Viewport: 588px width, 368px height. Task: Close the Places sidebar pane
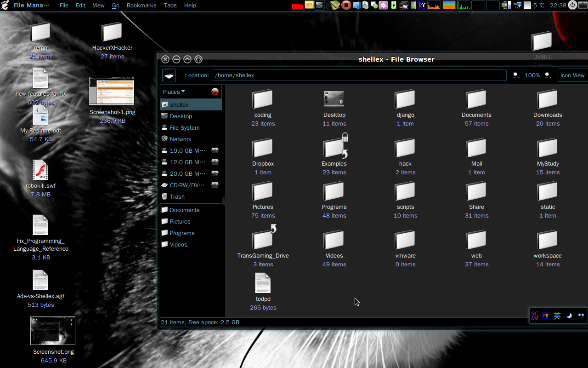pyautogui.click(x=215, y=92)
